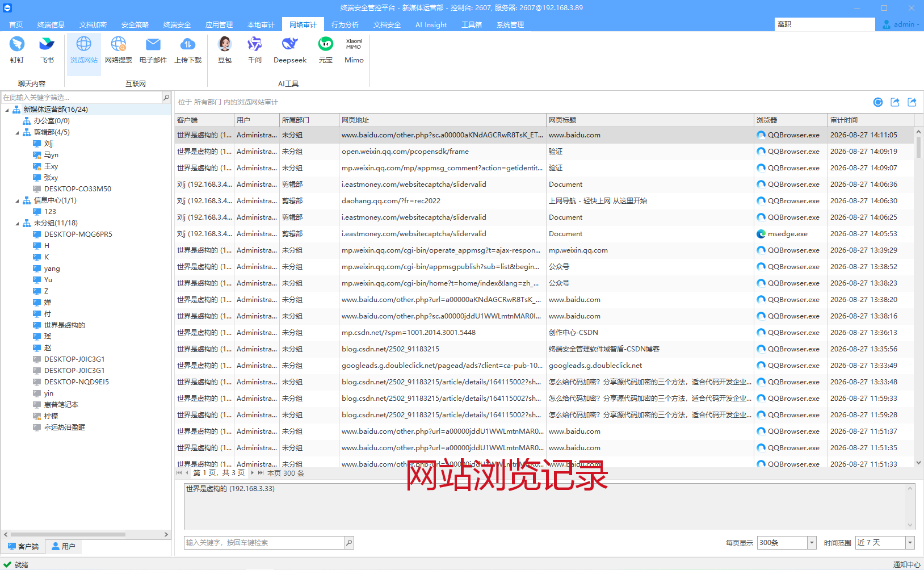Viewport: 924px width, 570px height.
Task: Click the tree filter search magnifier icon
Action: (x=166, y=98)
